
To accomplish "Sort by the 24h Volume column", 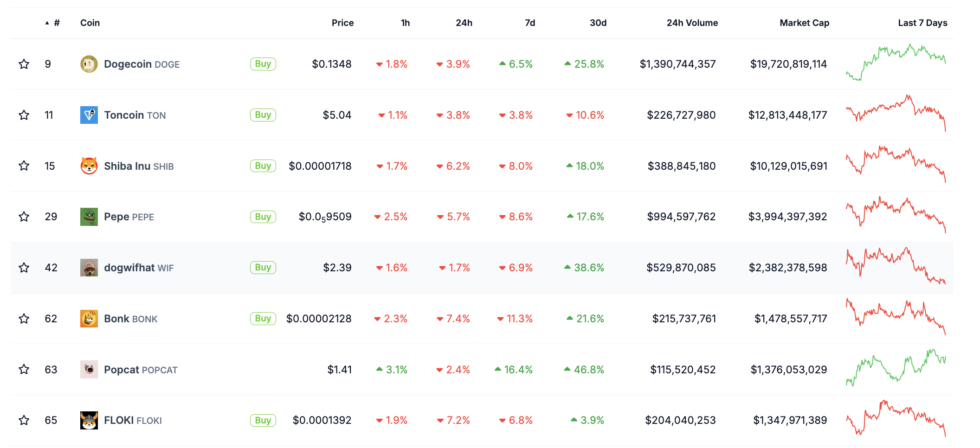I will coord(692,23).
